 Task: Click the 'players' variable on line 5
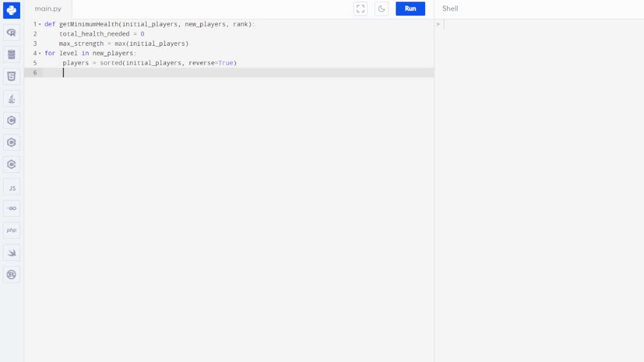[75, 63]
